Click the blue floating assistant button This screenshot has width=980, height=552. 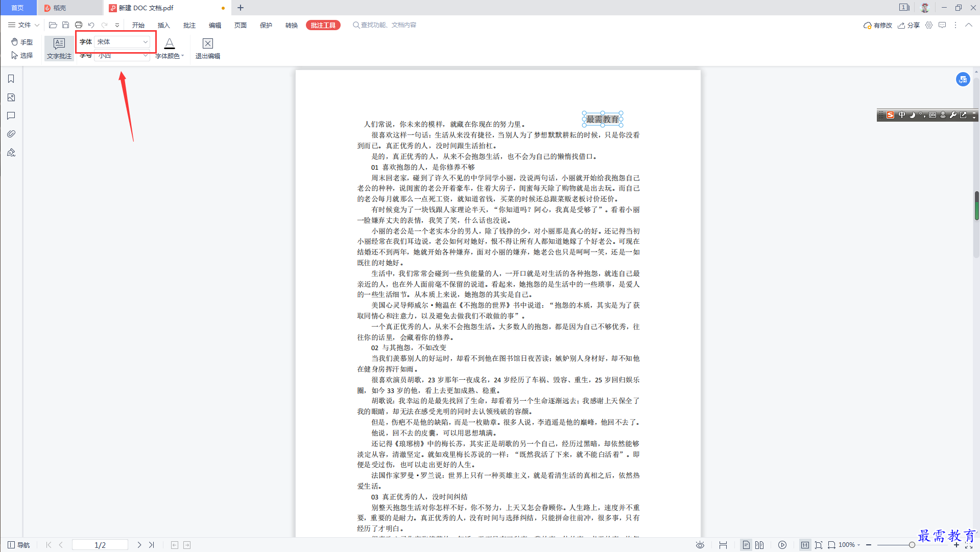[x=963, y=79]
